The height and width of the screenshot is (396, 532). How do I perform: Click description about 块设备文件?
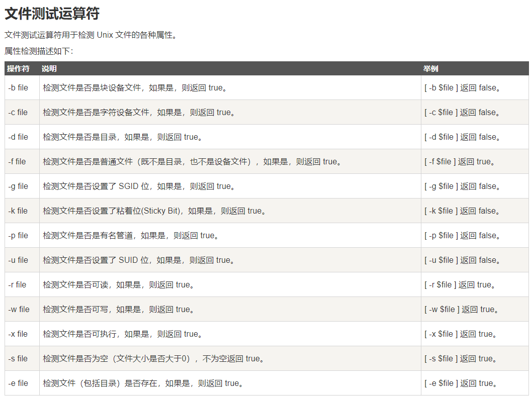coord(135,88)
